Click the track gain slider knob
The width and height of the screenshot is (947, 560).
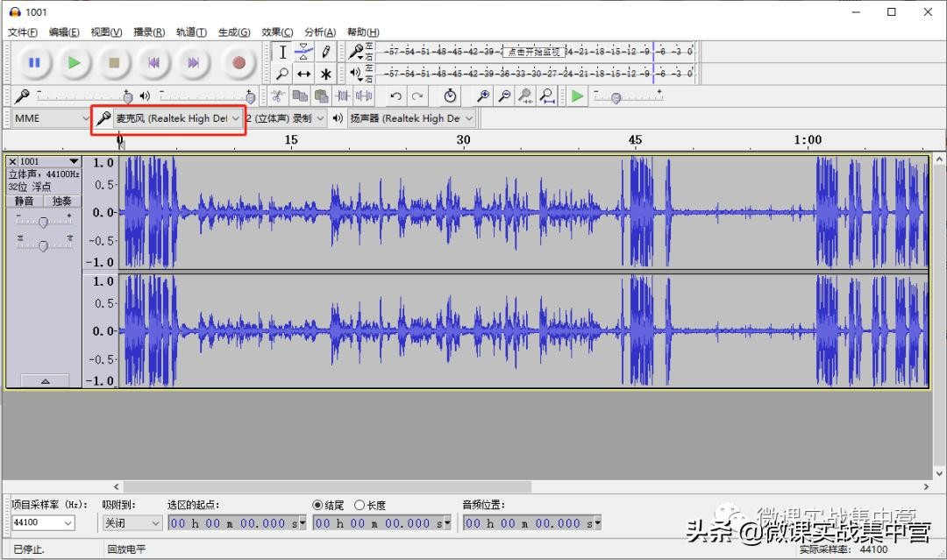[43, 223]
